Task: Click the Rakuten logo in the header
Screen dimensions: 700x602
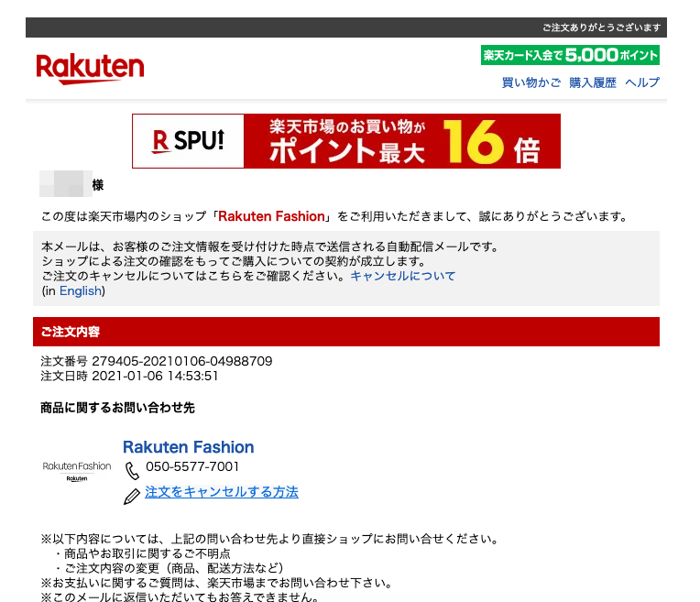Action: (90, 69)
